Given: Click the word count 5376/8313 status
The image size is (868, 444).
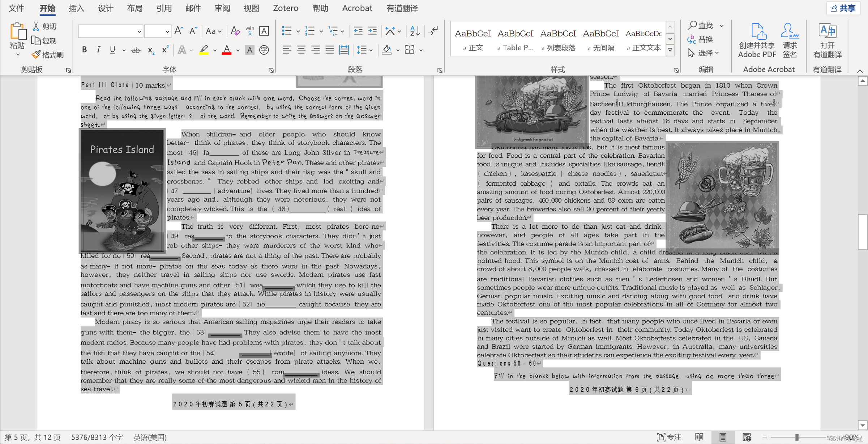Looking at the screenshot, I should point(97,437).
